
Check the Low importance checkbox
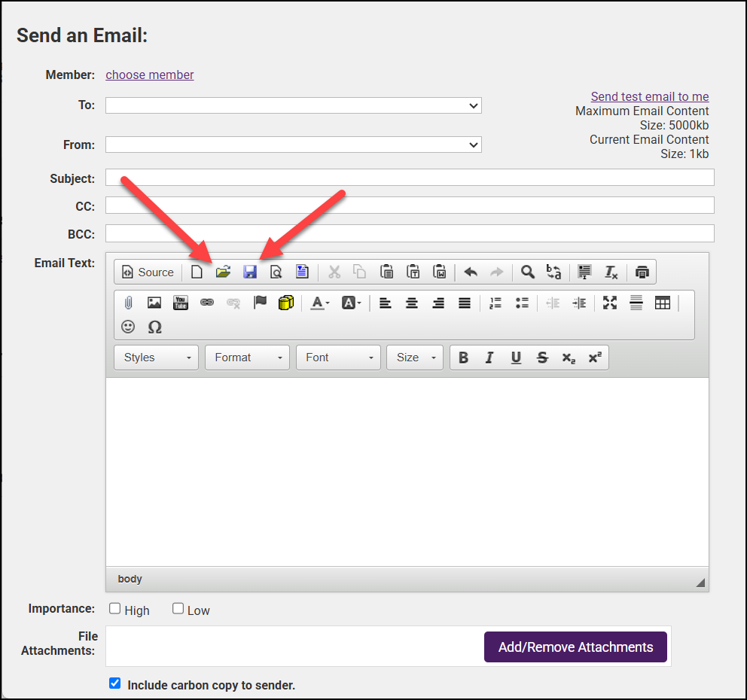point(178,608)
